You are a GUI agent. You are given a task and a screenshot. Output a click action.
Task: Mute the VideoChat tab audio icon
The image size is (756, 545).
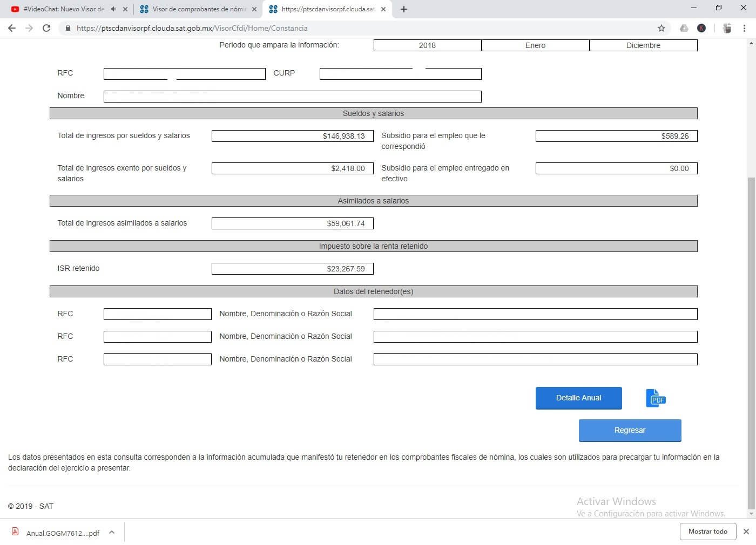coord(113,9)
